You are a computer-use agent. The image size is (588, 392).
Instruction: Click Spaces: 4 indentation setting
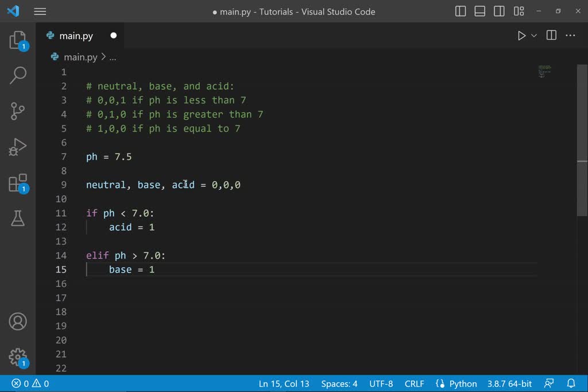pyautogui.click(x=339, y=383)
